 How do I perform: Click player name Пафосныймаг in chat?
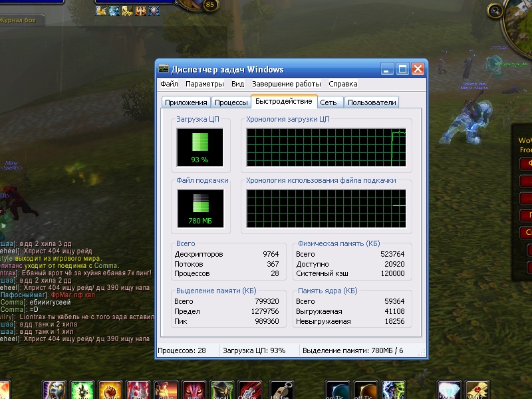pos(23,295)
